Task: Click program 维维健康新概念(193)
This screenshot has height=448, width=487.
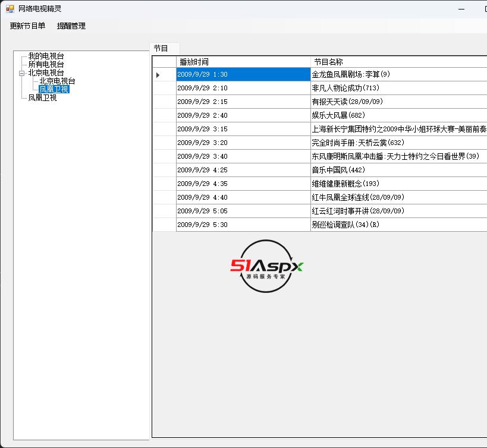Action: (x=399, y=184)
